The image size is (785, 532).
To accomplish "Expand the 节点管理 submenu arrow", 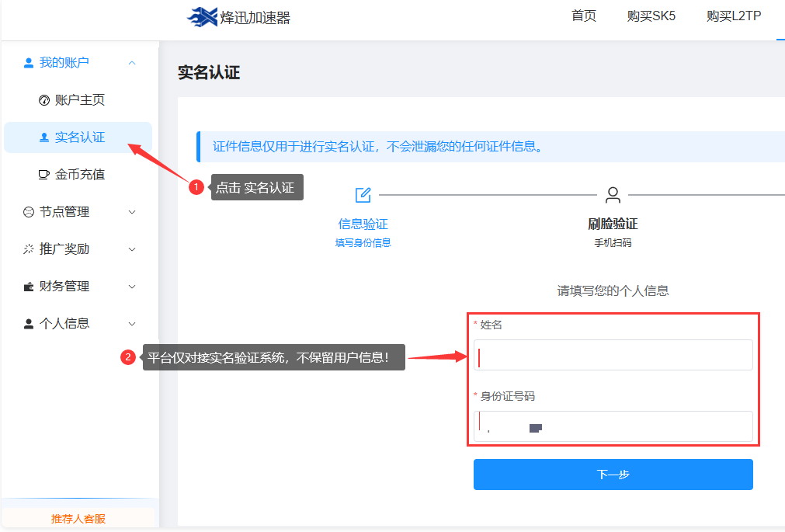I will (132, 212).
